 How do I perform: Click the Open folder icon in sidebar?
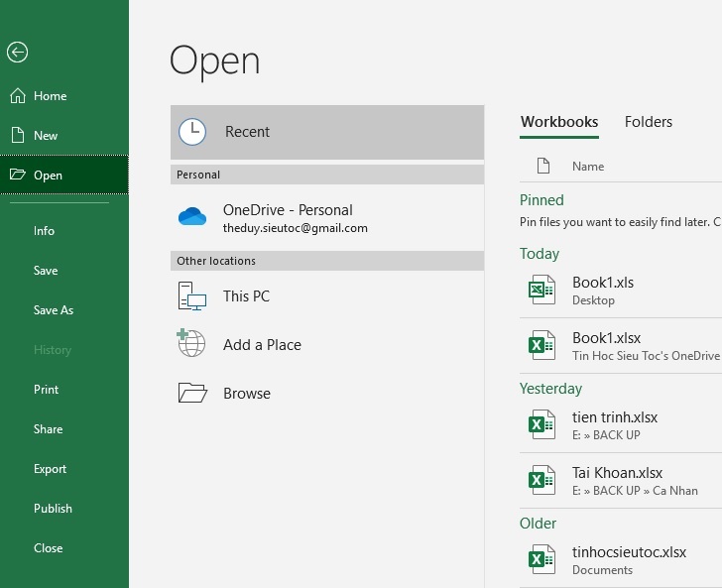point(18,175)
